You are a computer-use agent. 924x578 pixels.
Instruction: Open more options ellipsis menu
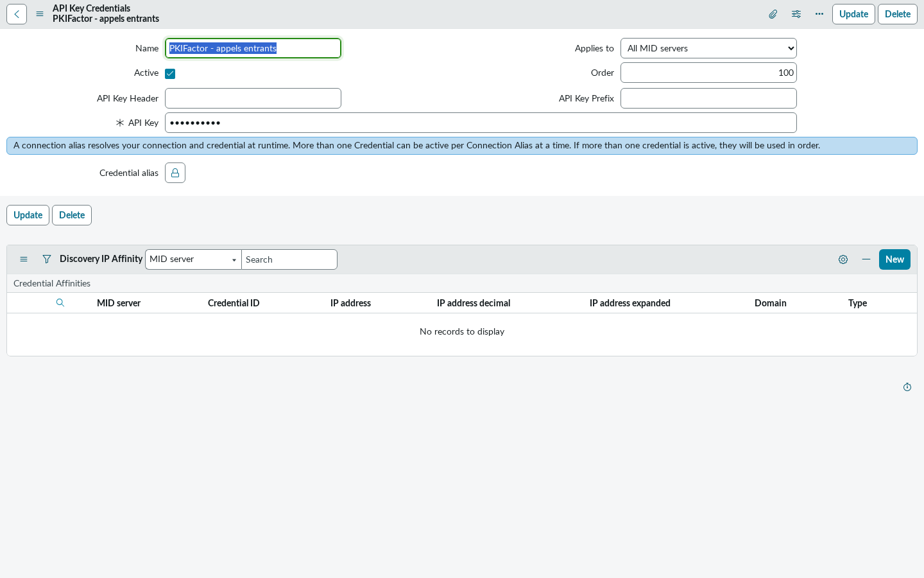click(x=819, y=14)
